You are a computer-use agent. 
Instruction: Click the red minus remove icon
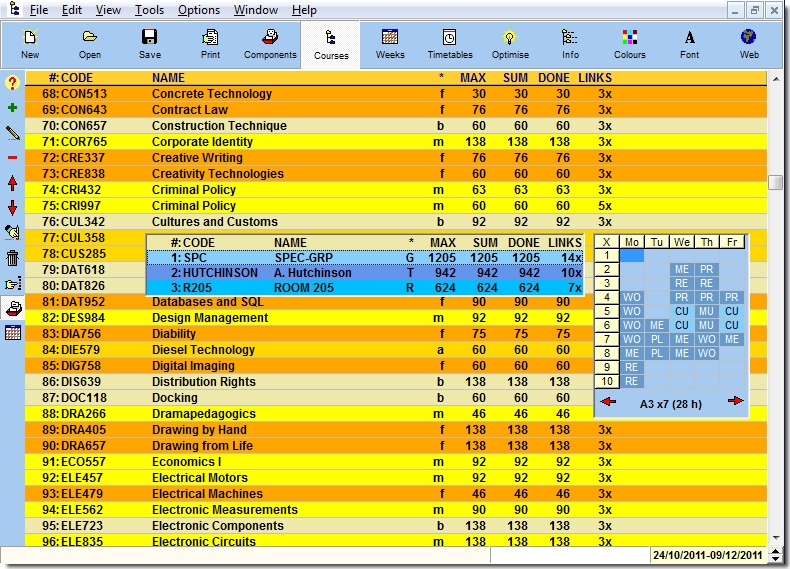click(x=12, y=157)
